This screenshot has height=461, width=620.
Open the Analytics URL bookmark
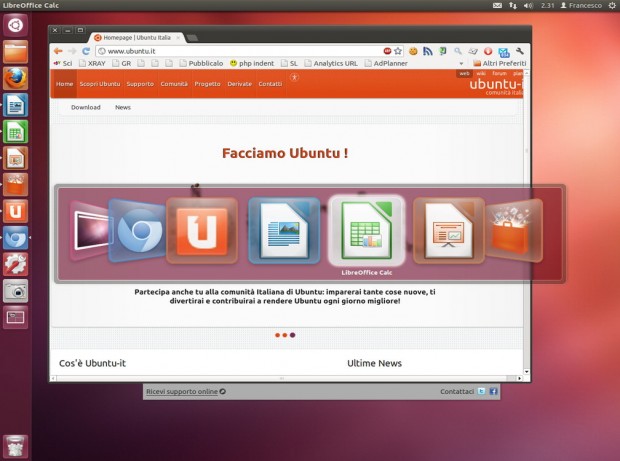[331, 63]
